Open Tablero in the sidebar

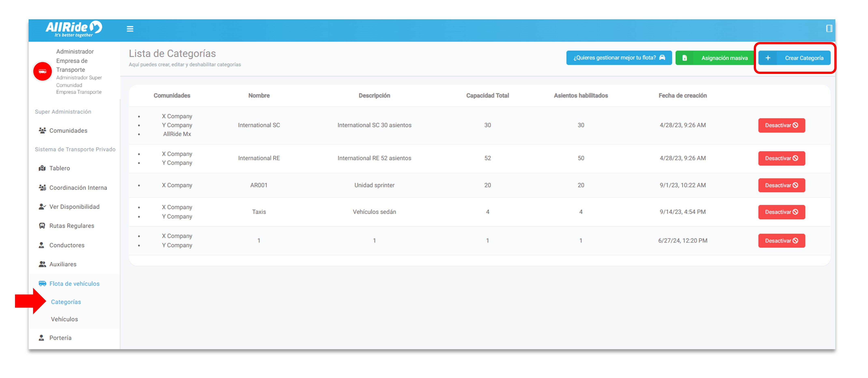tap(59, 168)
